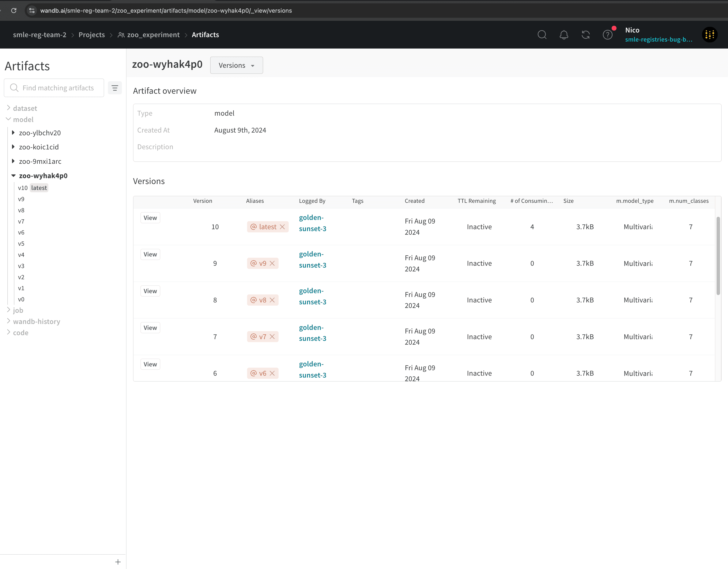Remove the v6 alias tag
The image size is (728, 569).
coord(272,373)
